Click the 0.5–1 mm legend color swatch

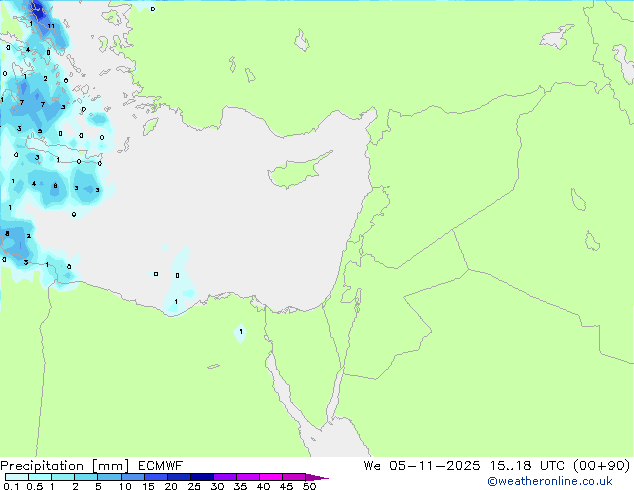click(x=40, y=477)
